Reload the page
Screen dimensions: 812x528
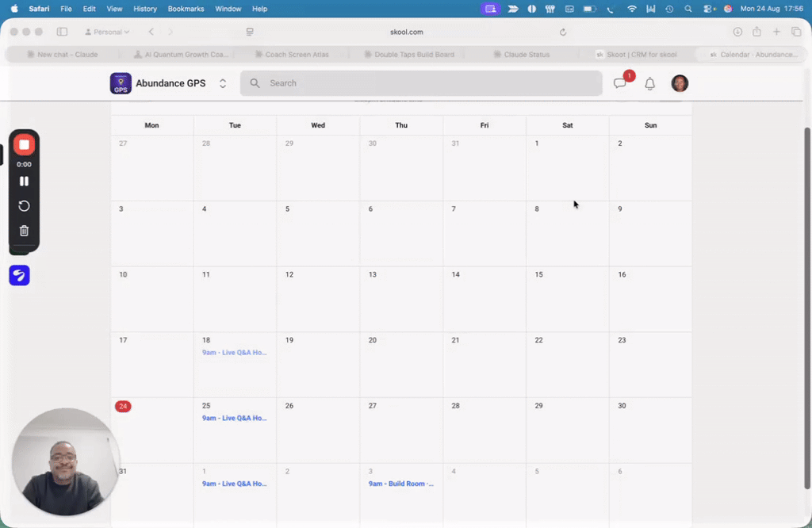[563, 32]
